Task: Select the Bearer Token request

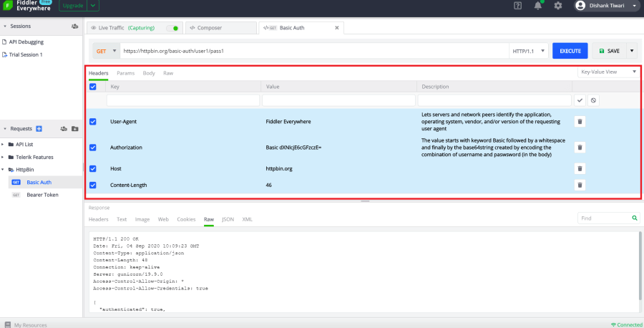Action: click(x=42, y=195)
